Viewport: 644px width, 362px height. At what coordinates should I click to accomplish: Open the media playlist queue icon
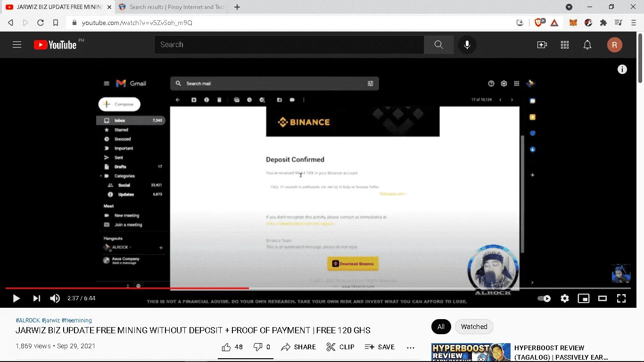pos(619,23)
